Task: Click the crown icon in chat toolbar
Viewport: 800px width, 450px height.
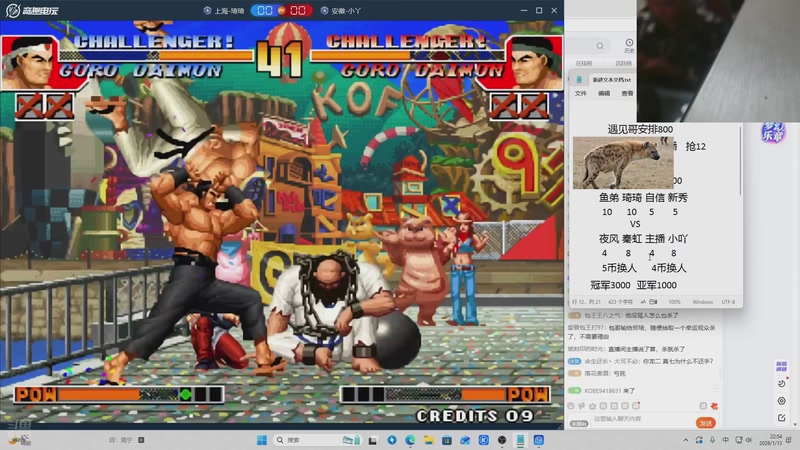Action: tap(592, 406)
